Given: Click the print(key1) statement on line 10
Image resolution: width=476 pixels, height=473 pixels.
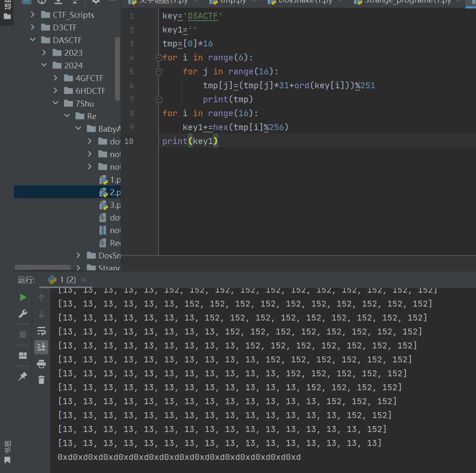Looking at the screenshot, I should coord(190,141).
